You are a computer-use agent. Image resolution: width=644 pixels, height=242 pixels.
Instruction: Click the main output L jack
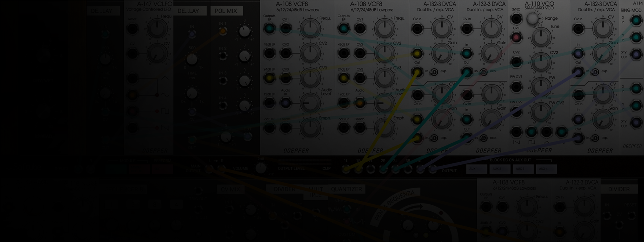tap(209, 169)
